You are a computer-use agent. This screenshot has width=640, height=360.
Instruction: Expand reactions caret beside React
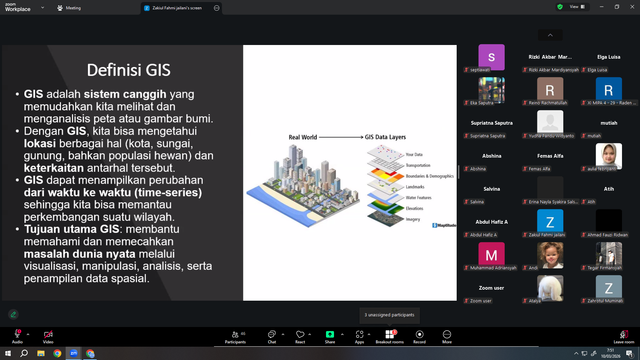point(309,334)
